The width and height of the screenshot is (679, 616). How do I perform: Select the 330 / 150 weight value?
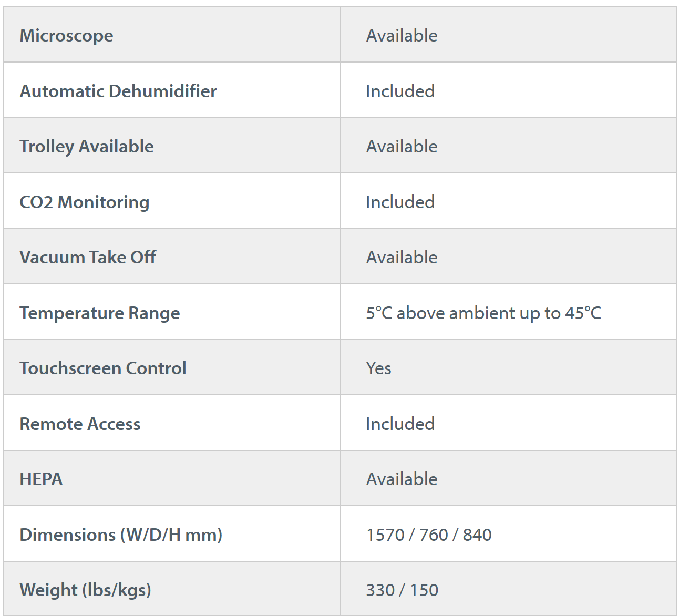click(x=402, y=590)
